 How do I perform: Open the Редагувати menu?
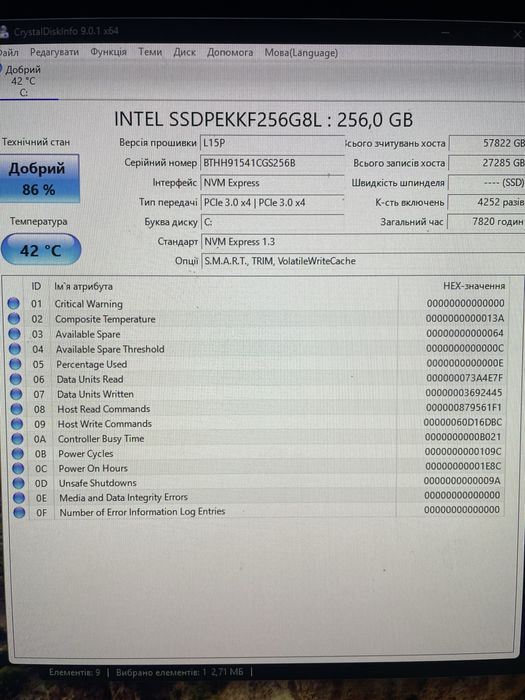(x=54, y=52)
